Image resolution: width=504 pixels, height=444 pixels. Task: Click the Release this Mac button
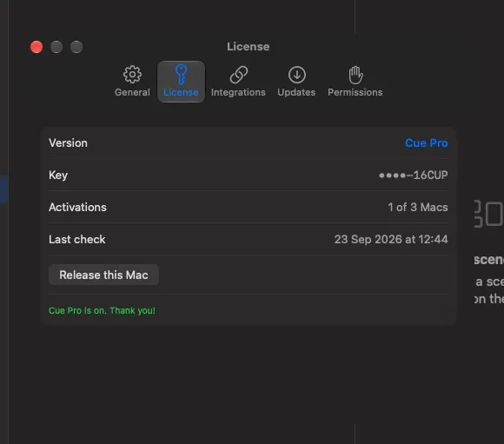click(x=103, y=275)
